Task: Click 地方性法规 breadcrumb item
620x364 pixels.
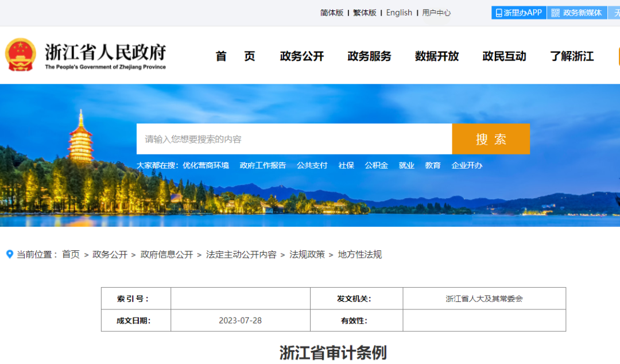Action: point(359,254)
